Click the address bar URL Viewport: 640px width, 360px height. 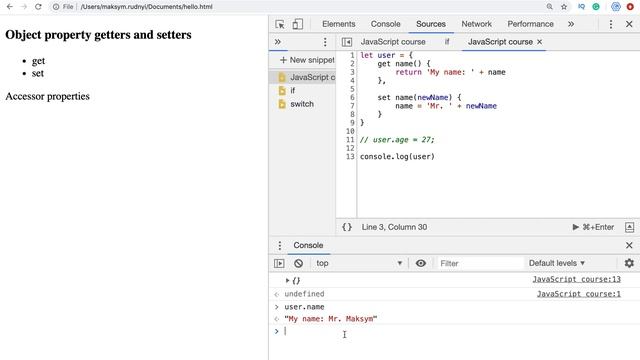pos(147,7)
